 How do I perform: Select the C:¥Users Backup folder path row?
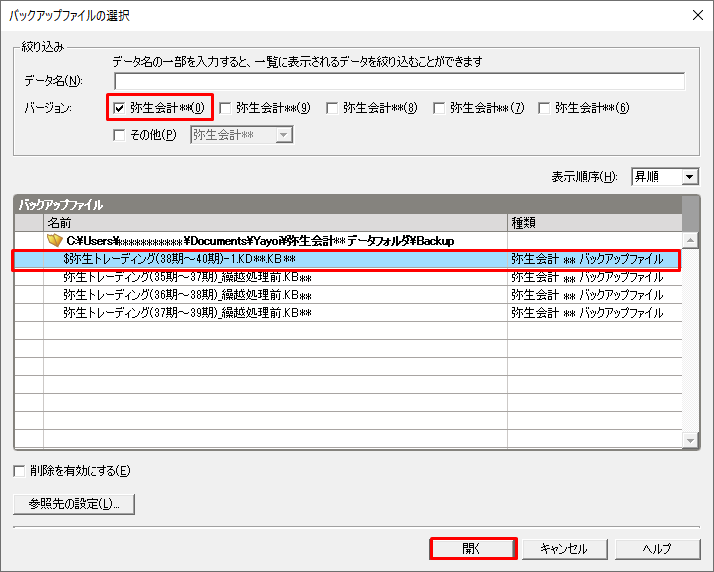348,240
